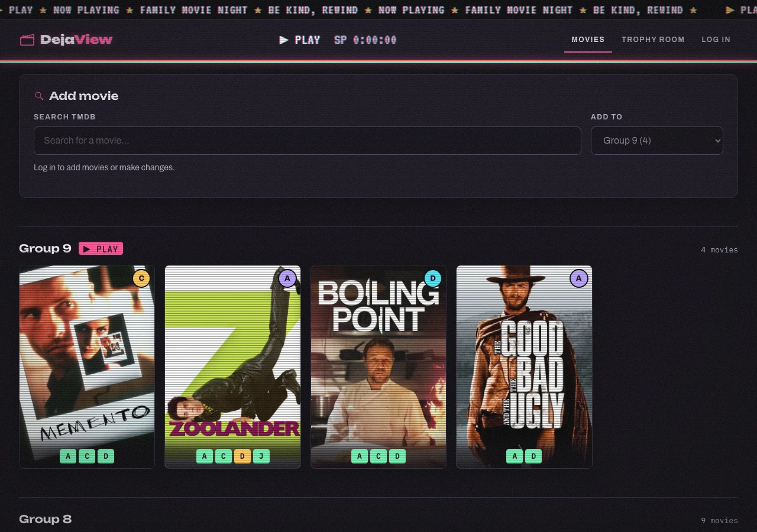Click the Group 9 heading
The height and width of the screenshot is (532, 757).
pyautogui.click(x=45, y=248)
